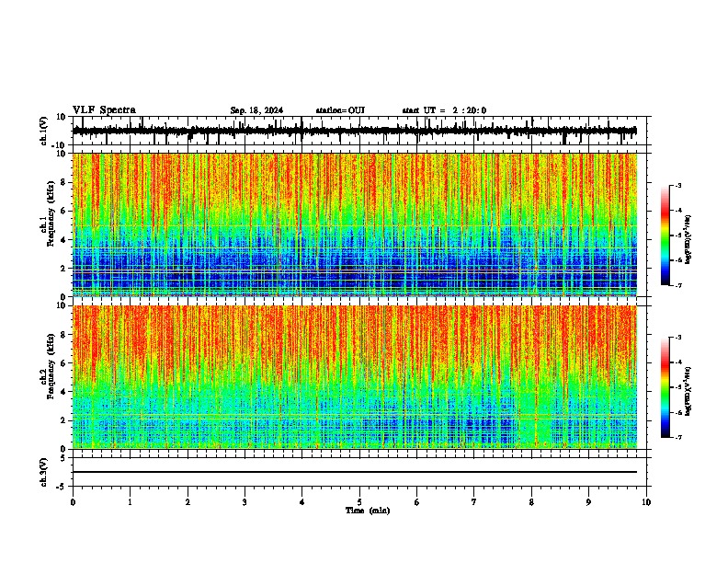
Task: Click the 4 kHz tick label on ch.1 spectrogram
Action: coord(64,240)
